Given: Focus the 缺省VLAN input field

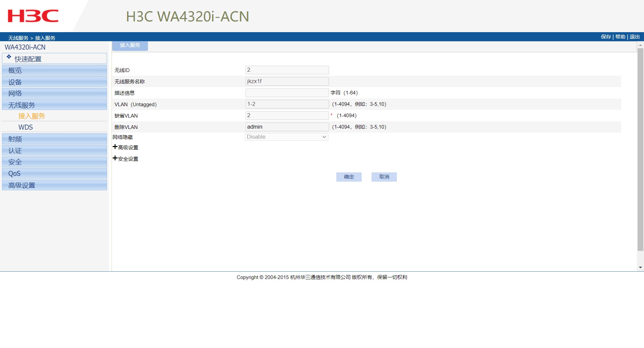Looking at the screenshot, I should 287,115.
